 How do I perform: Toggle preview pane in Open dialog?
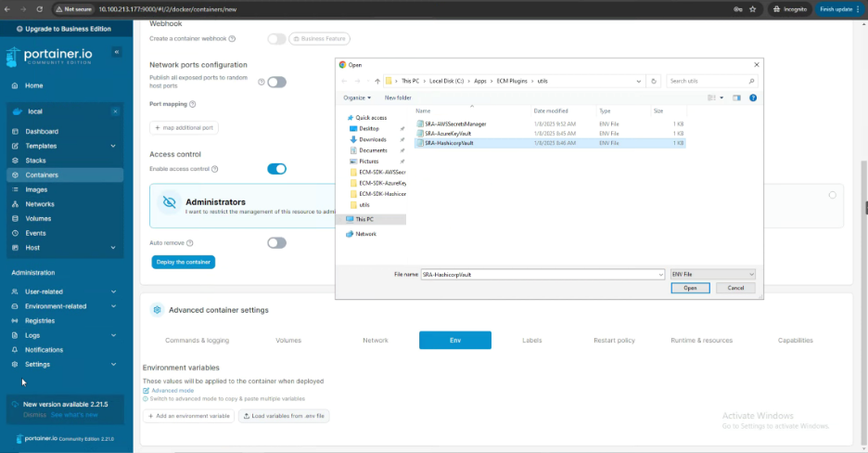[736, 98]
